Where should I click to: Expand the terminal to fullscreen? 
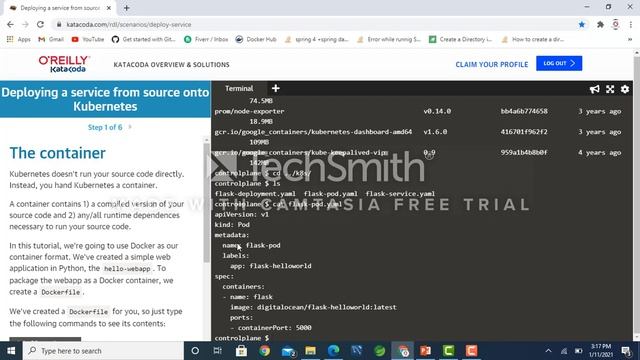[610, 89]
